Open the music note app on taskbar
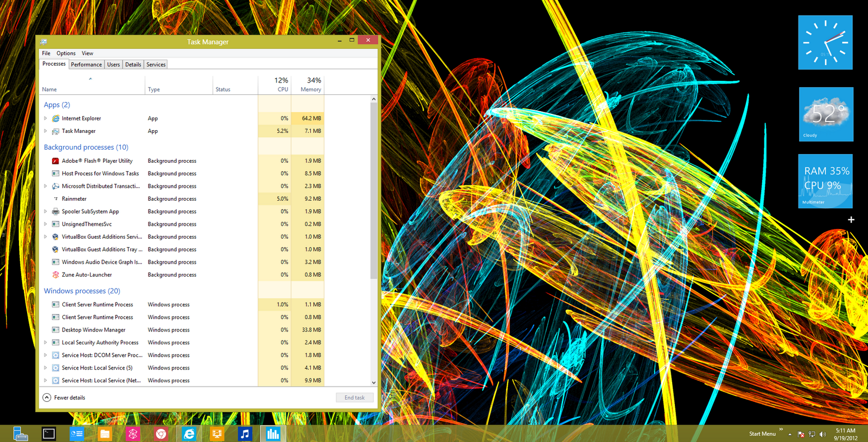Viewport: 868px width, 442px height. 245,433
